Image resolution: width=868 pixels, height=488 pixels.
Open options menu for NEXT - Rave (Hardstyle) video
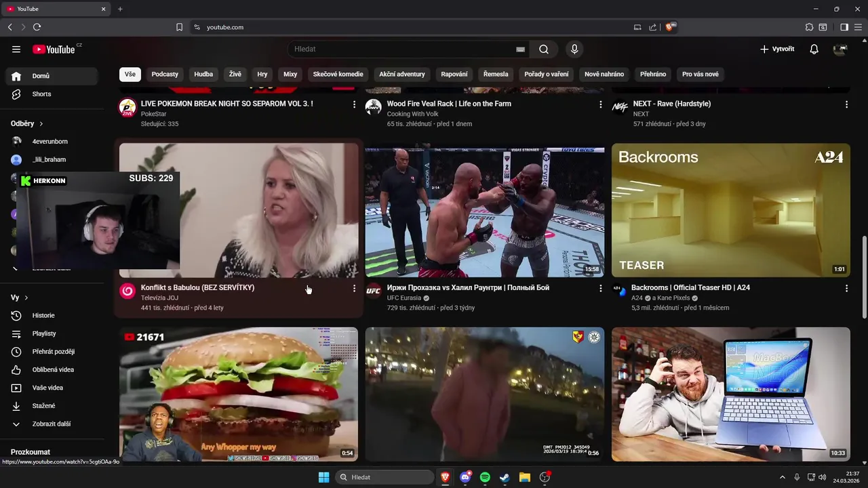pos(846,104)
